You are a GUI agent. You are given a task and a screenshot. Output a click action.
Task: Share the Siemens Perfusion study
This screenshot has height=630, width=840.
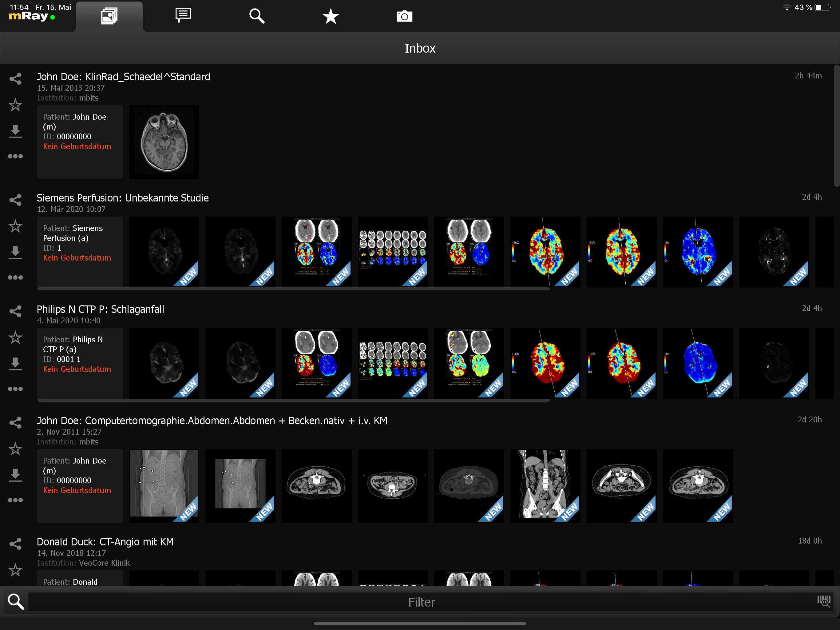coord(15,200)
